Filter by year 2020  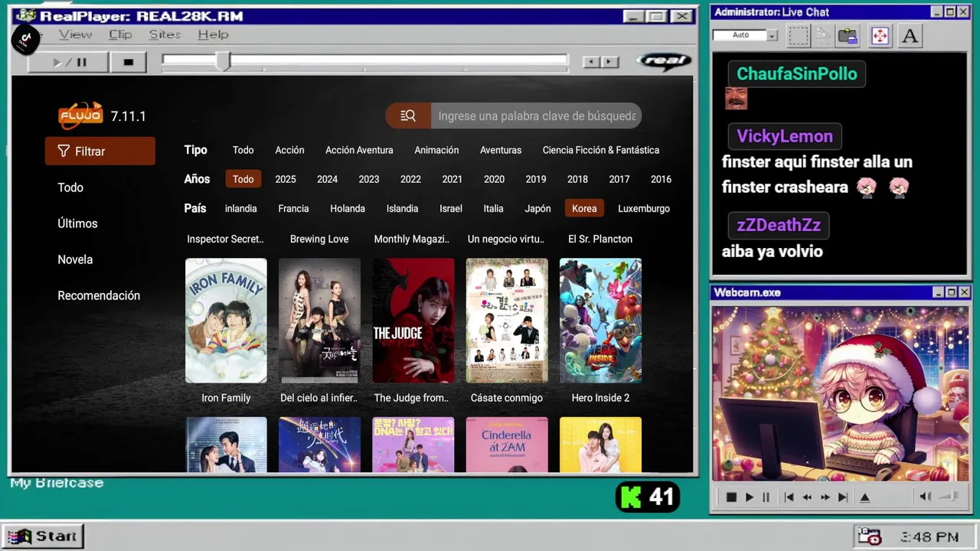494,179
